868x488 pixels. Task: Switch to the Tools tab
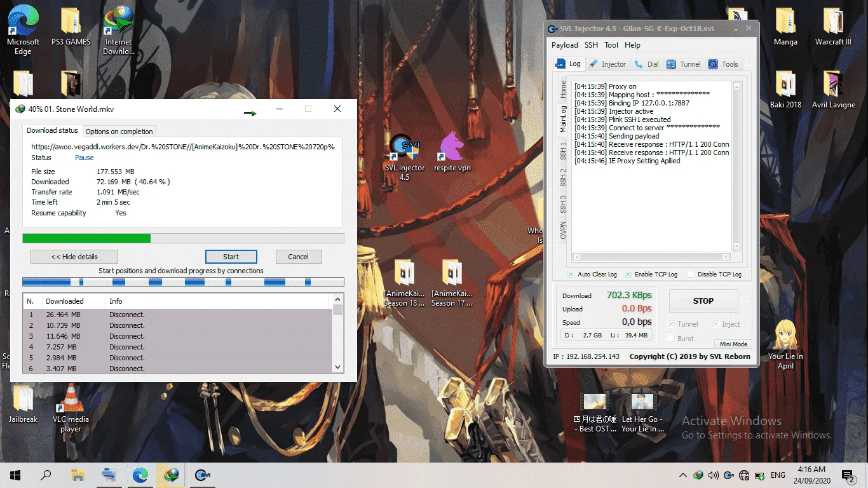723,64
